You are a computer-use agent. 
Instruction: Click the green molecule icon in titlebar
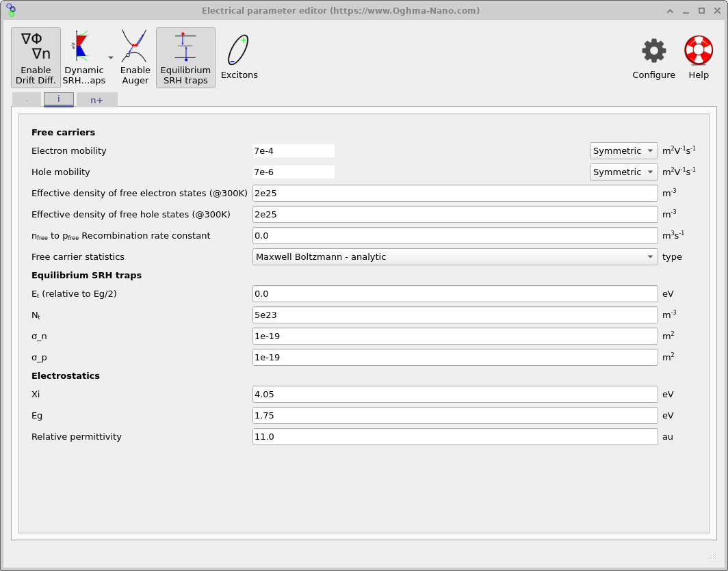pos(12,10)
